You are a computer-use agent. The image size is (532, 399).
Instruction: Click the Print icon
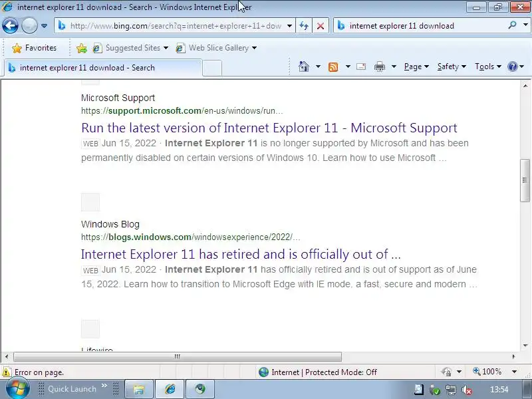pyautogui.click(x=379, y=66)
